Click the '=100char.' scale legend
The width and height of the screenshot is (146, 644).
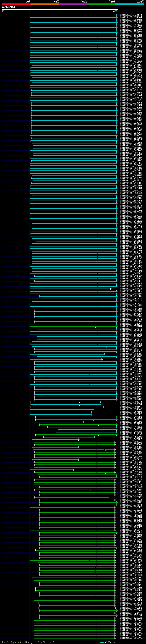pyautogui.click(x=108, y=642)
